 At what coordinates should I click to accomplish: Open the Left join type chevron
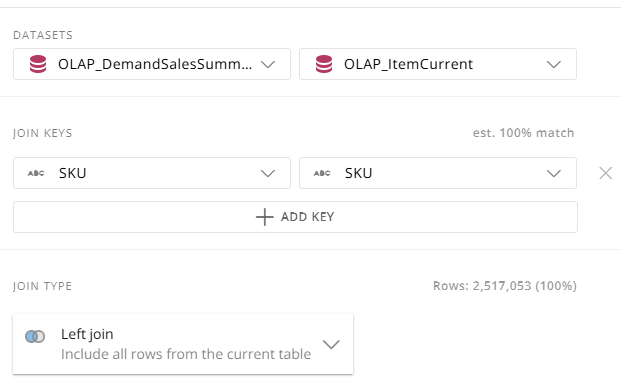331,344
